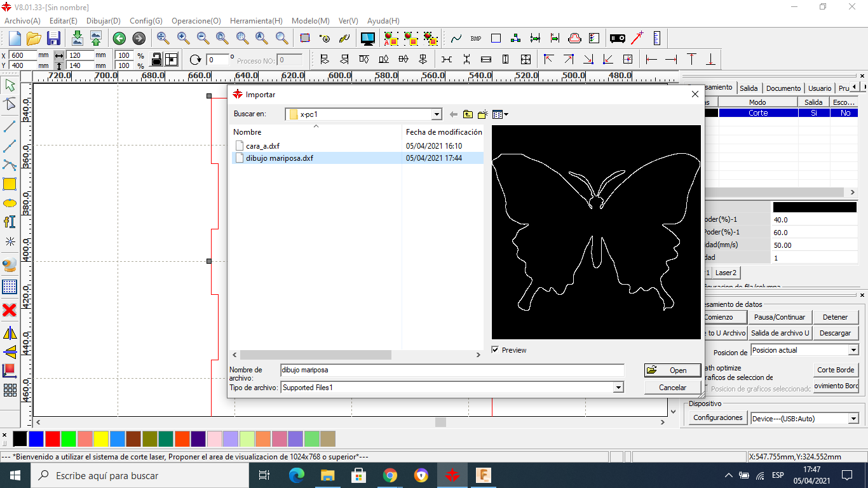Open the Config(G) menu

click(146, 21)
